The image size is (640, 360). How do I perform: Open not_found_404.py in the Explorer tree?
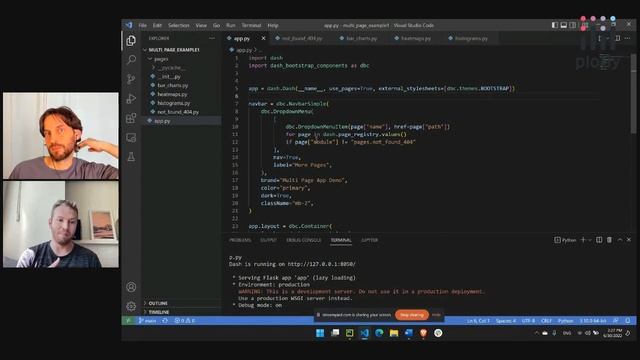tap(178, 112)
